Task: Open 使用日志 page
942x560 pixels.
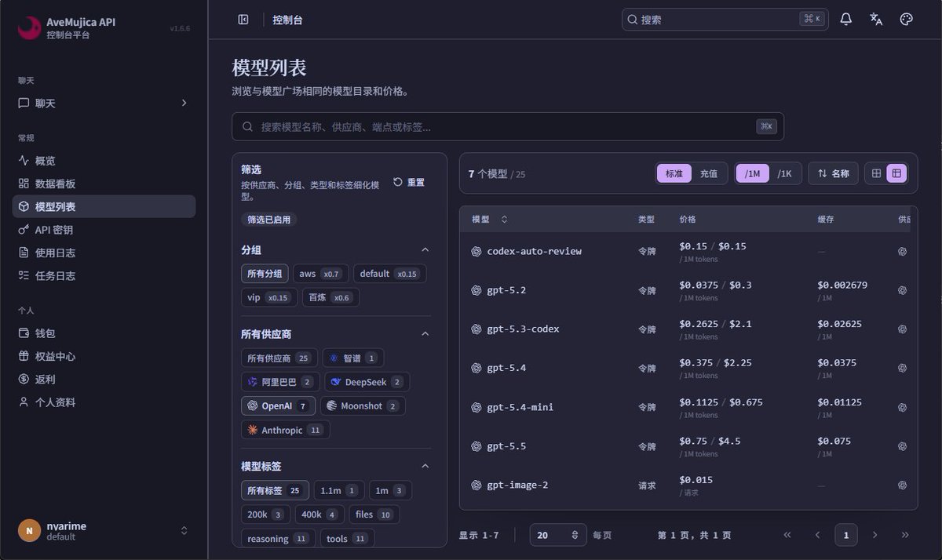Action: click(104, 253)
